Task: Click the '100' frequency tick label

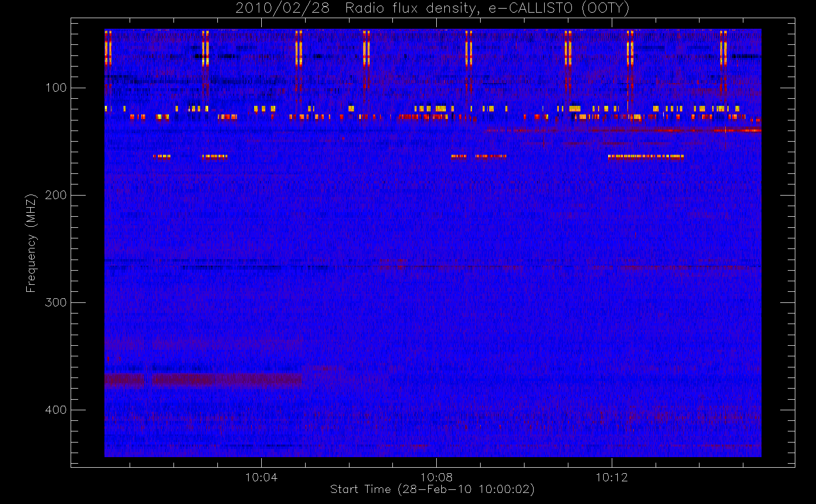Action: coord(56,88)
